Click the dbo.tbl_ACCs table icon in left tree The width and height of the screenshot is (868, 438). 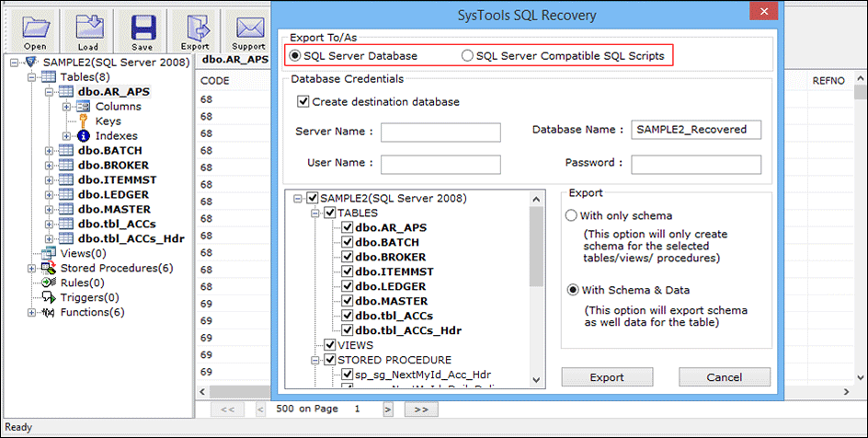click(x=66, y=224)
